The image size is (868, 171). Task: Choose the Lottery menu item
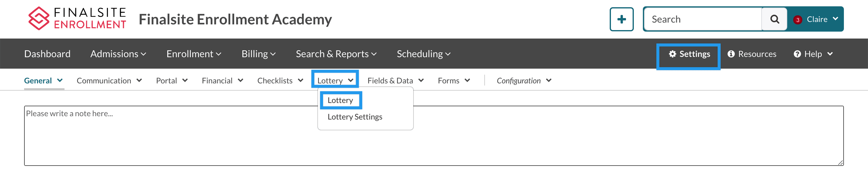point(340,100)
